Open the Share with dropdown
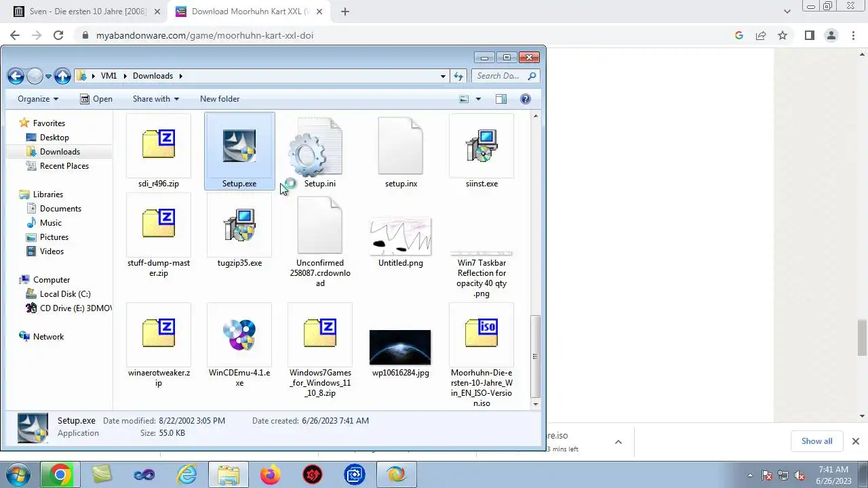868x488 pixels. [x=156, y=99]
